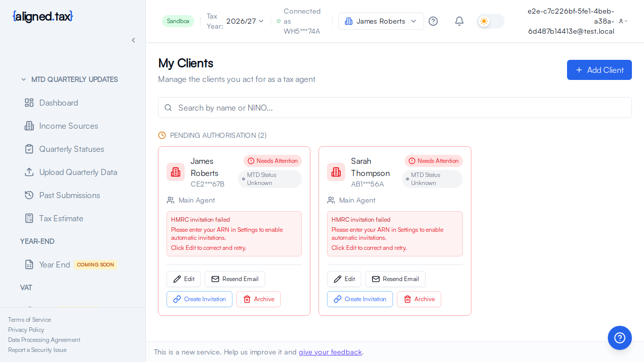The height and width of the screenshot is (362, 644).
Task: Collapse the sidebar using the left chevron
Action: [133, 40]
